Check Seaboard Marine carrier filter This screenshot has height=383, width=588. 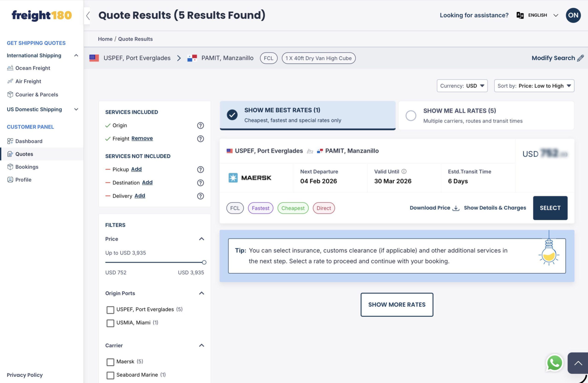110,376
